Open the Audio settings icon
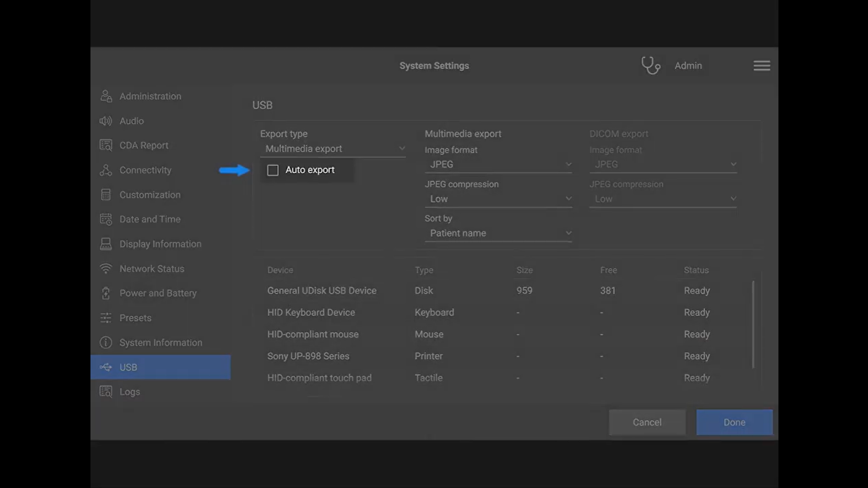 click(x=106, y=121)
